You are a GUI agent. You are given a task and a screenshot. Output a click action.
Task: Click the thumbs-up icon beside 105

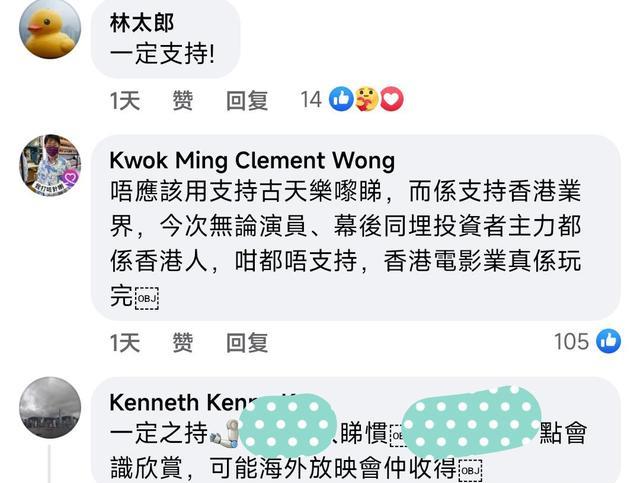tap(609, 341)
